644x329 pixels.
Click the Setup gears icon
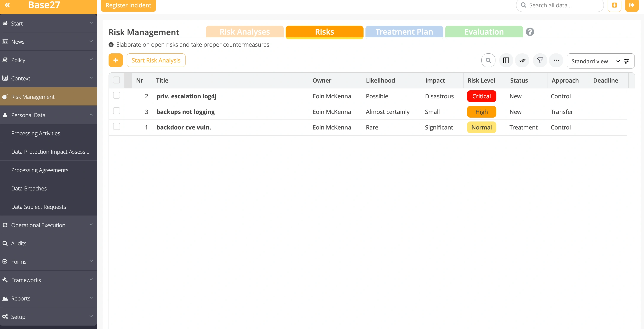click(x=5, y=316)
